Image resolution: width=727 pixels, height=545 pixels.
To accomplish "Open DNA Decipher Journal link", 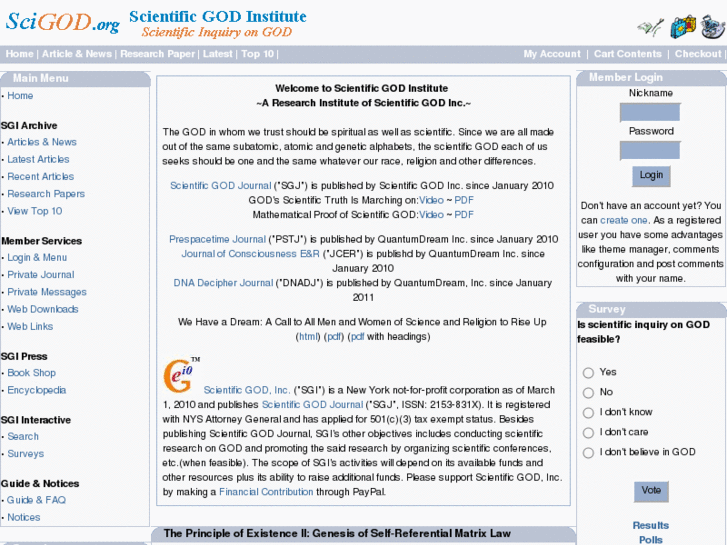I will tap(223, 283).
